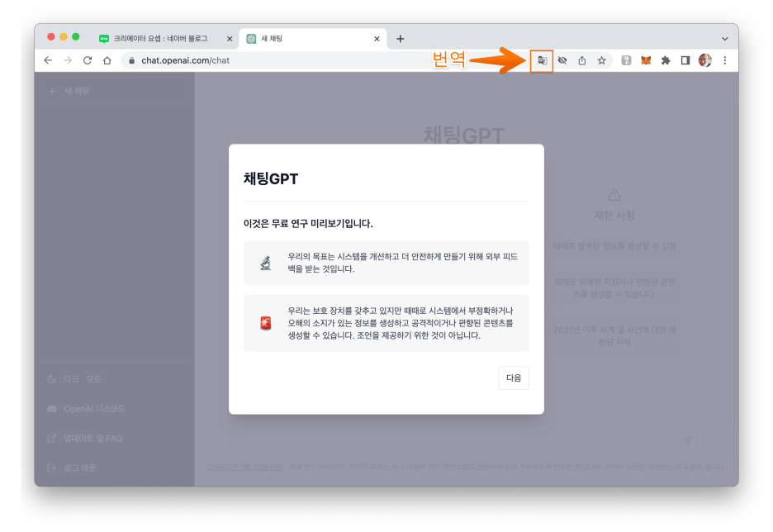Click the Google Translate icon in address bar
773x532 pixels.
pyautogui.click(x=542, y=60)
